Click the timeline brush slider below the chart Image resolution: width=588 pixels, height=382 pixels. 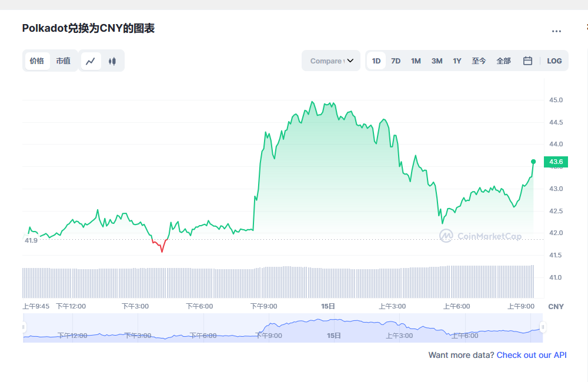point(282,327)
